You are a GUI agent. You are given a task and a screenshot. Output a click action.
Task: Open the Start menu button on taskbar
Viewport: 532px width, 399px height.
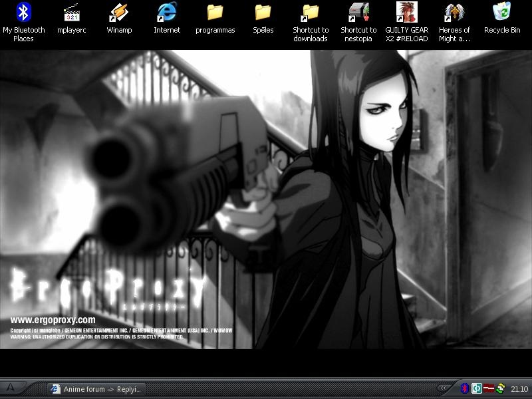coord(11,388)
